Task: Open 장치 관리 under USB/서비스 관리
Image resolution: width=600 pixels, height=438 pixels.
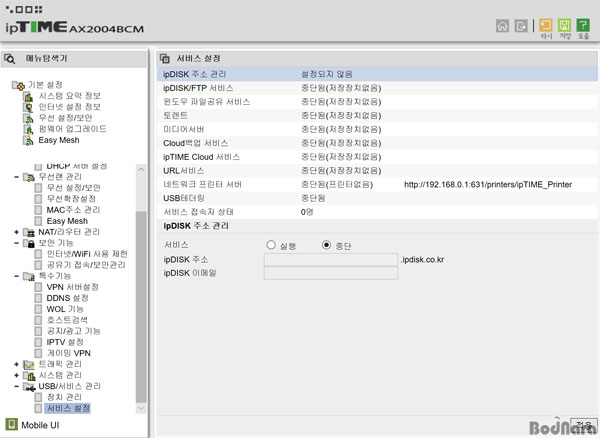Action: coord(64,397)
